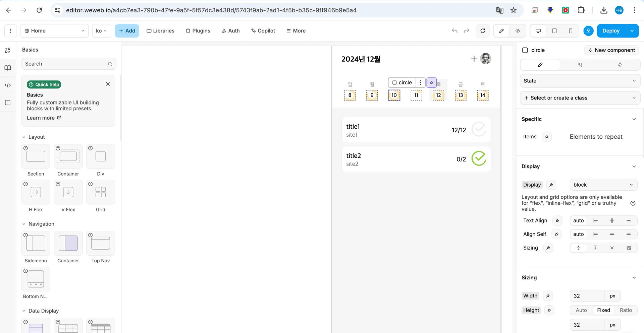This screenshot has width=644, height=333.
Task: Add the Grid layout element
Action: coord(100,192)
